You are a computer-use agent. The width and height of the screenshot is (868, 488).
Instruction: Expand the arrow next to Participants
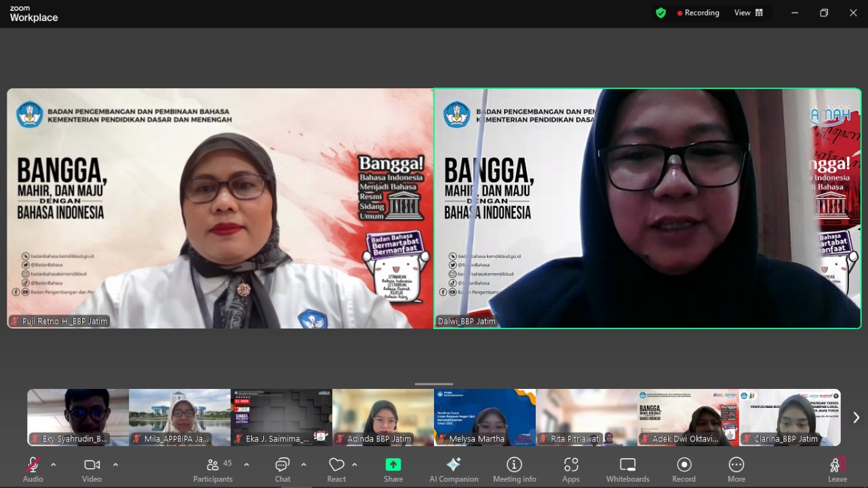click(246, 465)
